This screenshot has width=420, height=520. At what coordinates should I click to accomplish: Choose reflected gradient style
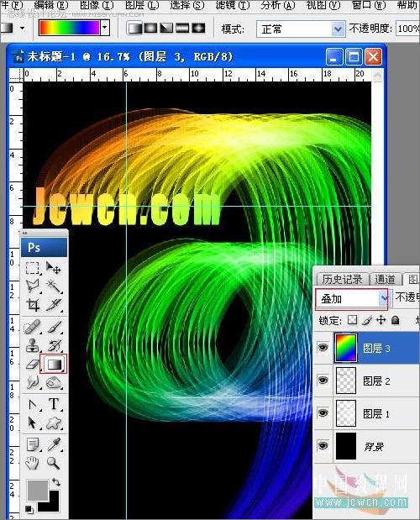(x=182, y=29)
